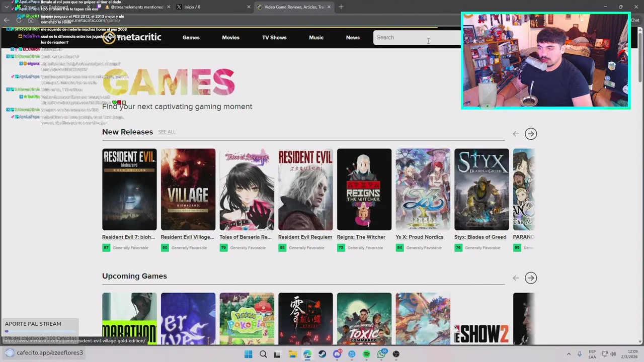Reload the current page
Image resolution: width=644 pixels, height=362 pixels.
(x=19, y=20)
